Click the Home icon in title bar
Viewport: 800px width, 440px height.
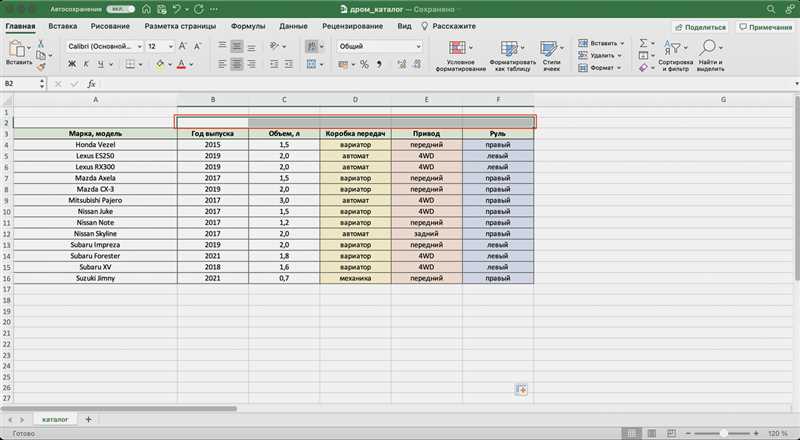pyautogui.click(x=146, y=9)
